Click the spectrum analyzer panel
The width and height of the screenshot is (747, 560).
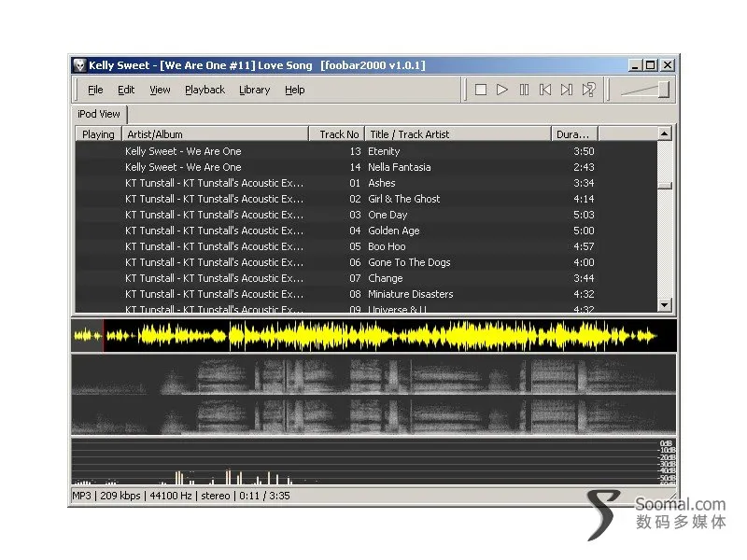point(374,461)
